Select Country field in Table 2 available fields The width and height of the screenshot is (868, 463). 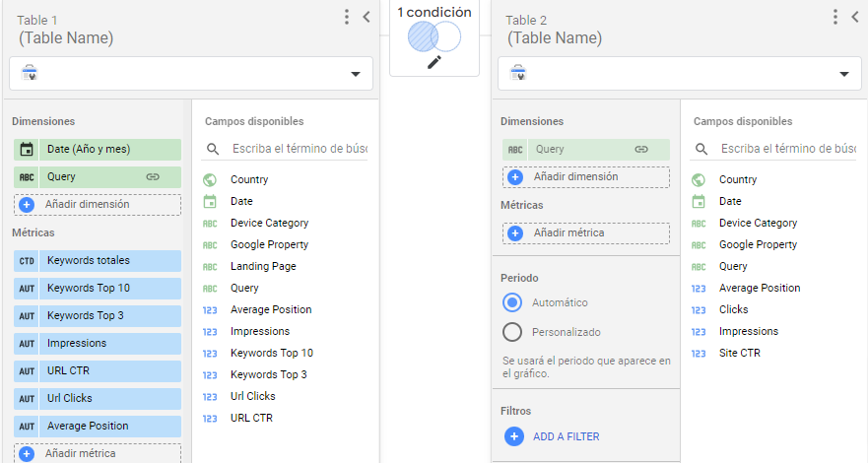(738, 179)
